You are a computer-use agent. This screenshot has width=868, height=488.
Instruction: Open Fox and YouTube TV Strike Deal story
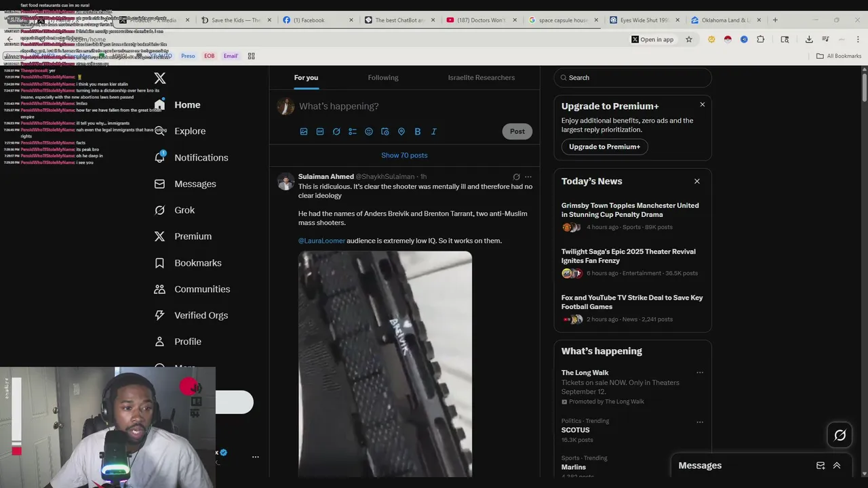[633, 309]
